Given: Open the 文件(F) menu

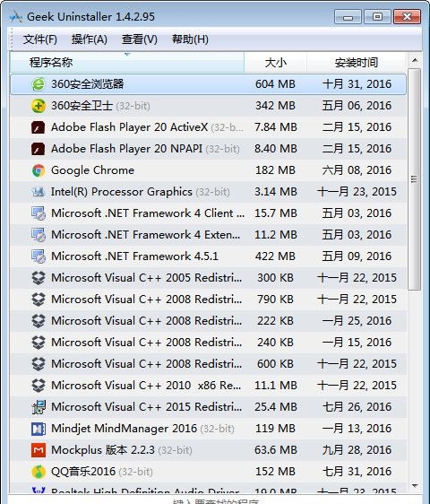Looking at the screenshot, I should click(x=40, y=39).
